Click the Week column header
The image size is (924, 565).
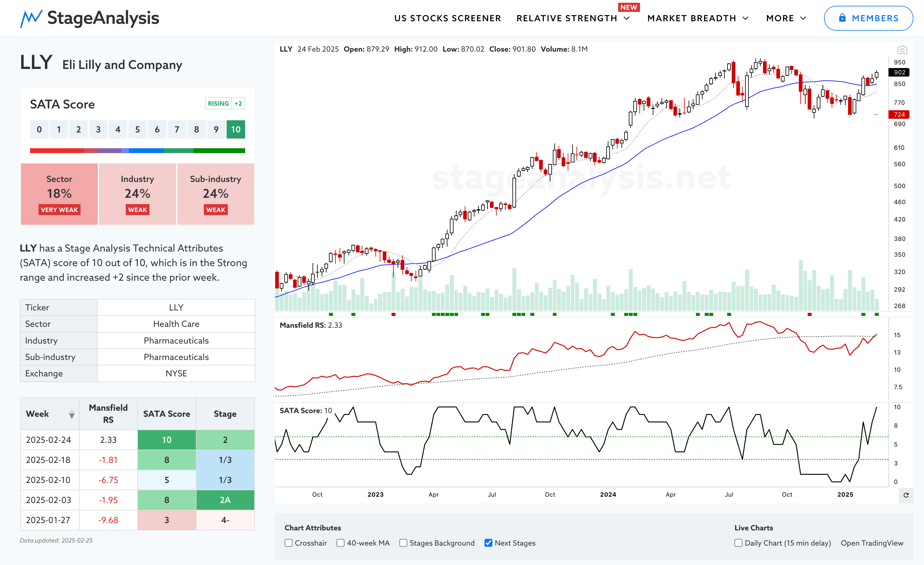50,414
